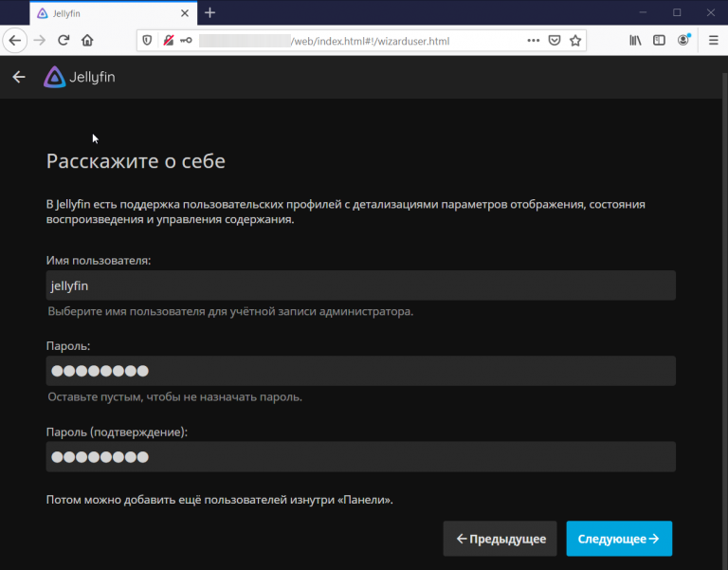Viewport: 728px width, 570px height.
Task: Click the Имя пользователя field containing jellyfin
Action: (360, 285)
